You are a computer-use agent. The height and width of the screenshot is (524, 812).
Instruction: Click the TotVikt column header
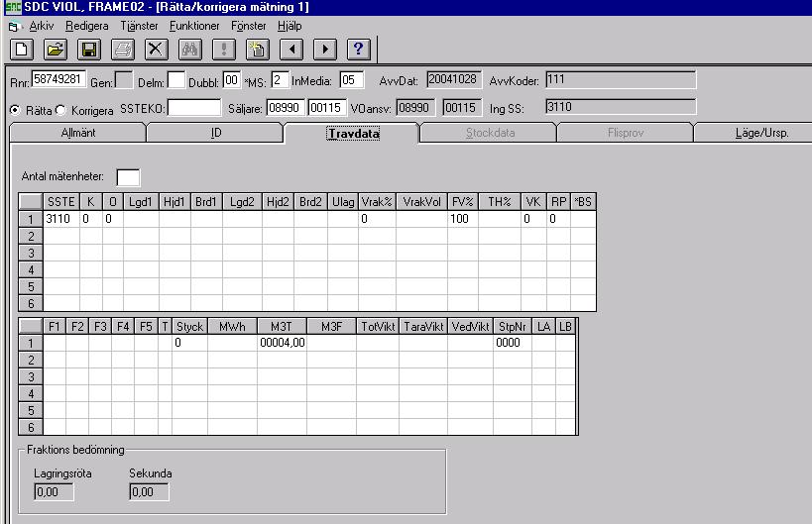(x=378, y=327)
